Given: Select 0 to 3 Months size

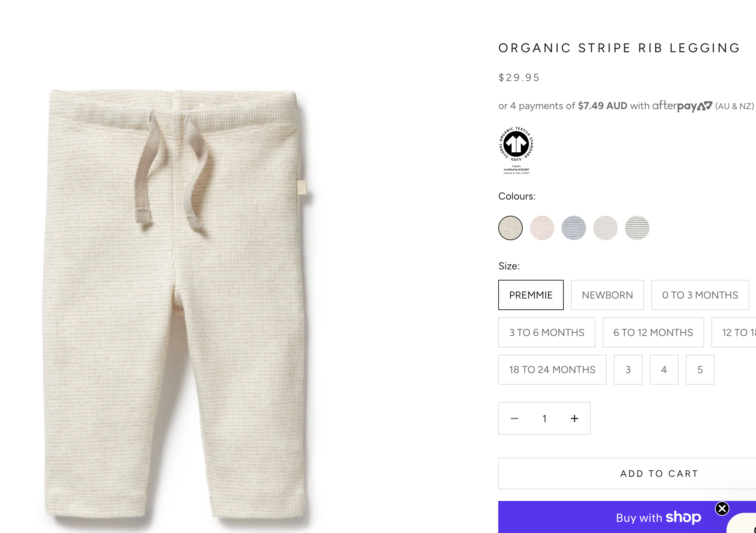Looking at the screenshot, I should point(700,295).
